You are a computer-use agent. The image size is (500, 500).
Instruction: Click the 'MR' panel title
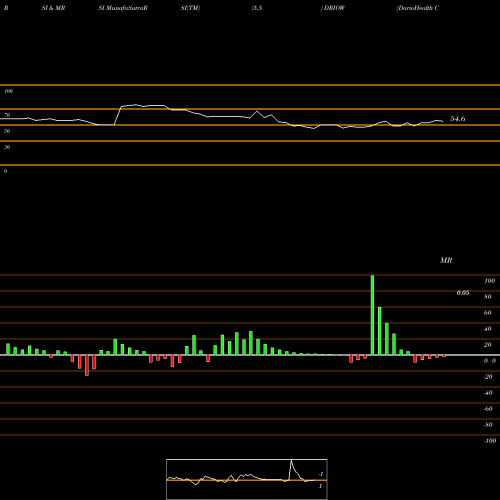(x=446, y=260)
